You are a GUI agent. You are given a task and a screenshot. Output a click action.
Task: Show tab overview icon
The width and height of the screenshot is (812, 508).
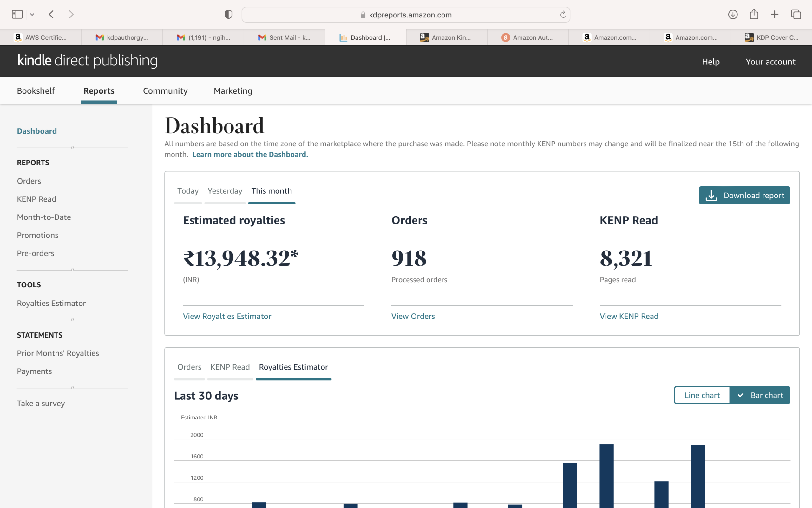(x=796, y=15)
